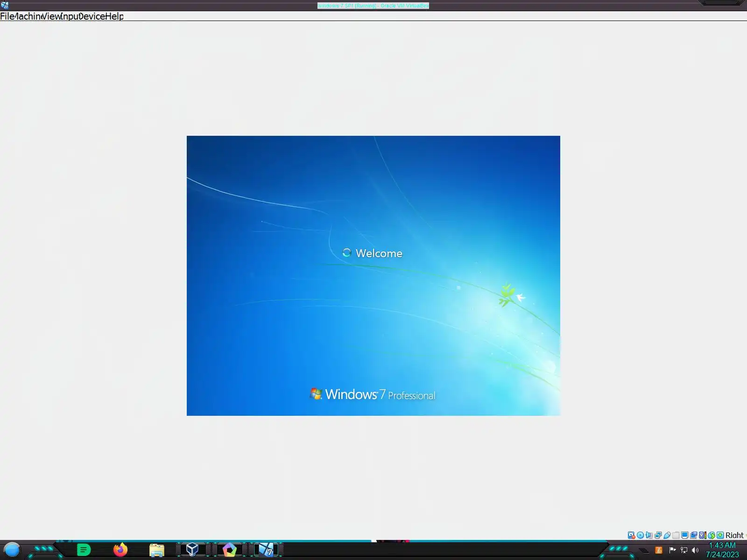This screenshot has height=560, width=747.
Task: Click the VM window title bar text
Action: point(373,6)
